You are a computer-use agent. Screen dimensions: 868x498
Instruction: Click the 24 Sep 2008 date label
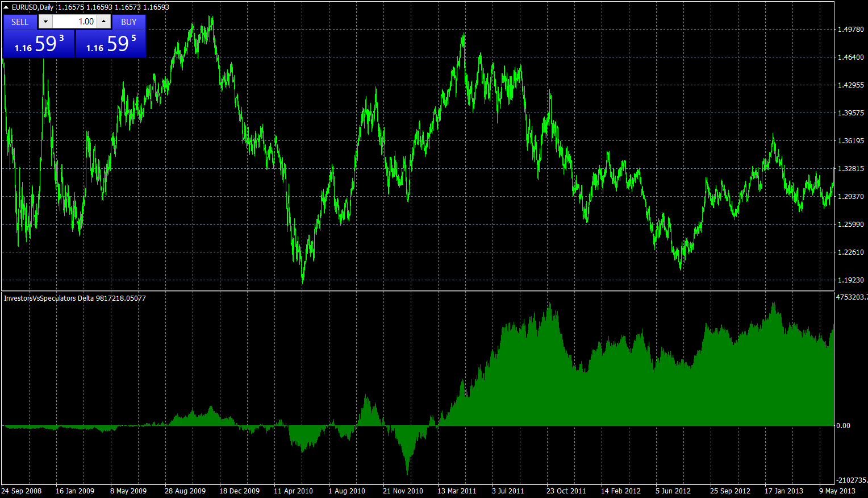point(22,491)
